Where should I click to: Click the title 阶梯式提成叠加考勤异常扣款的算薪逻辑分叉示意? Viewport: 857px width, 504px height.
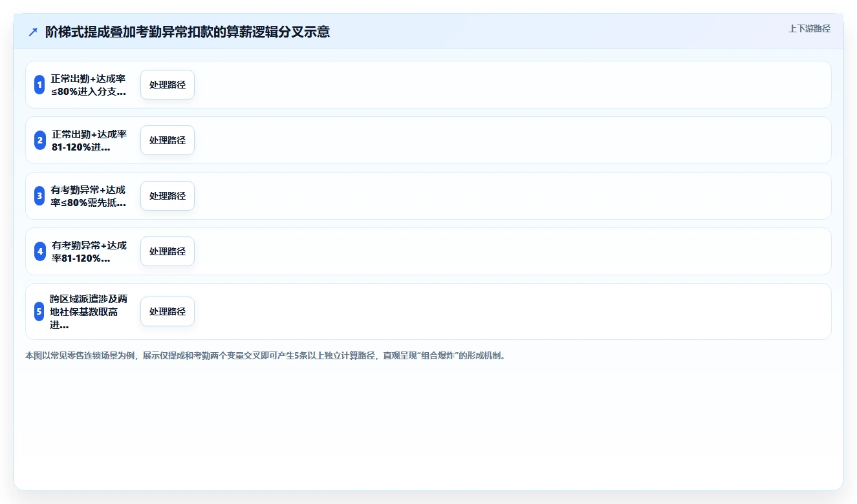(188, 32)
